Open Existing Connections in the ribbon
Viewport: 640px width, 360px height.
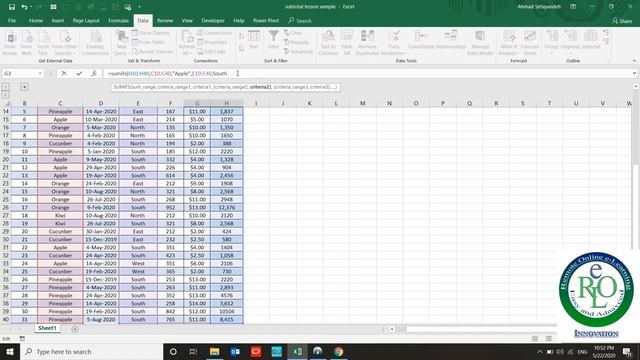coord(95,43)
